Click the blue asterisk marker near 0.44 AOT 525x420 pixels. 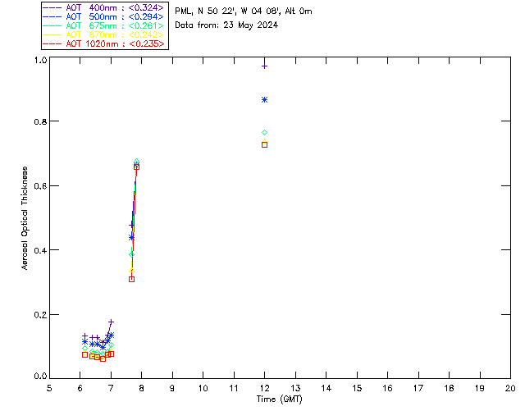click(x=131, y=238)
